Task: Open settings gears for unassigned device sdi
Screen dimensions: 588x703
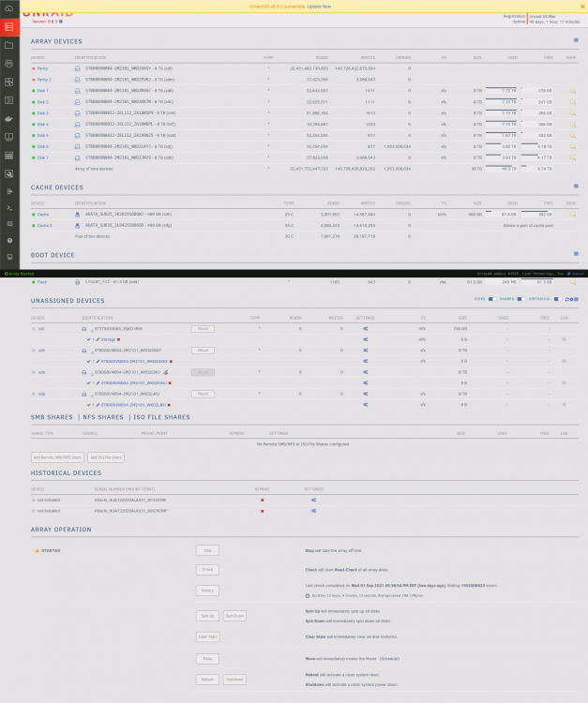Action: tap(366, 329)
